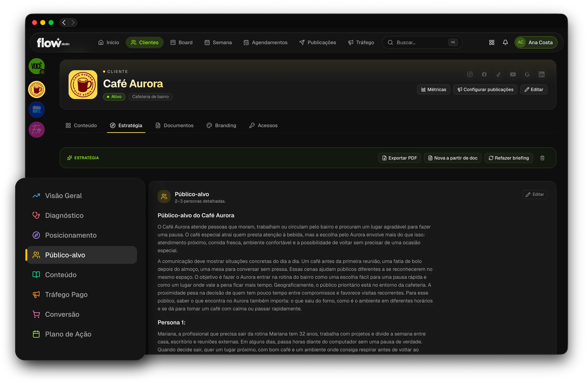
Task: Open the Instagram social icon
Action: [470, 75]
